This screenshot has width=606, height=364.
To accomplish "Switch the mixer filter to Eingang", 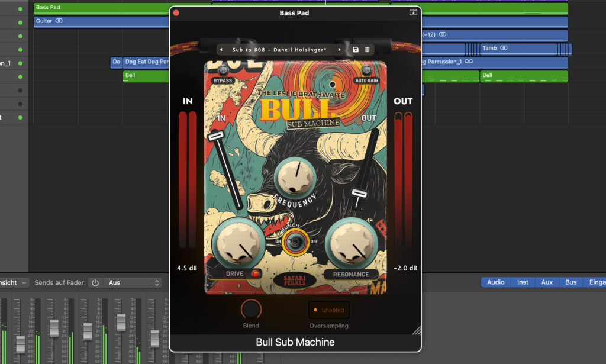I will pos(595,282).
